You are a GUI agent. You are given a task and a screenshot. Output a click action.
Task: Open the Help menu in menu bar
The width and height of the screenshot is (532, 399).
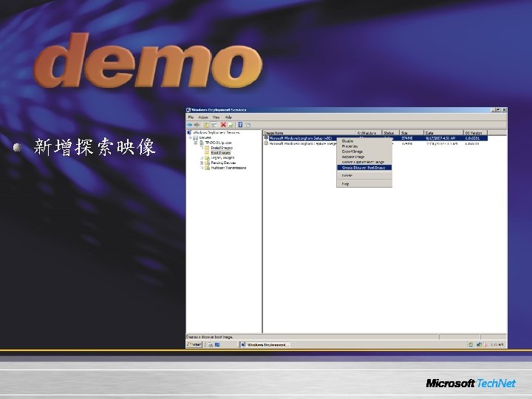[x=228, y=117]
